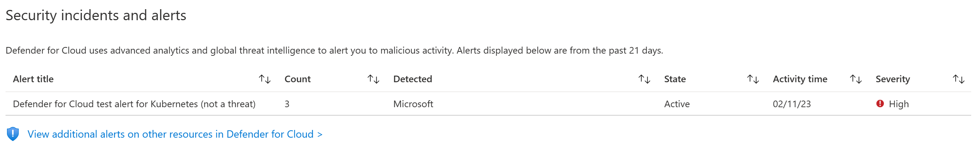The image size is (980, 156).
Task: Sort by Activity time arrows icon
Action: 856,79
